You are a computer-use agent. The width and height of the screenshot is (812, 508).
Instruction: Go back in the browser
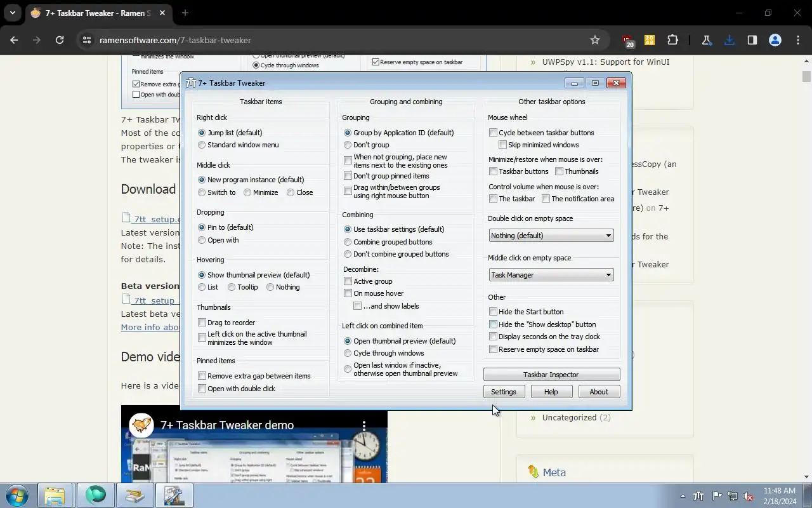[x=14, y=40]
